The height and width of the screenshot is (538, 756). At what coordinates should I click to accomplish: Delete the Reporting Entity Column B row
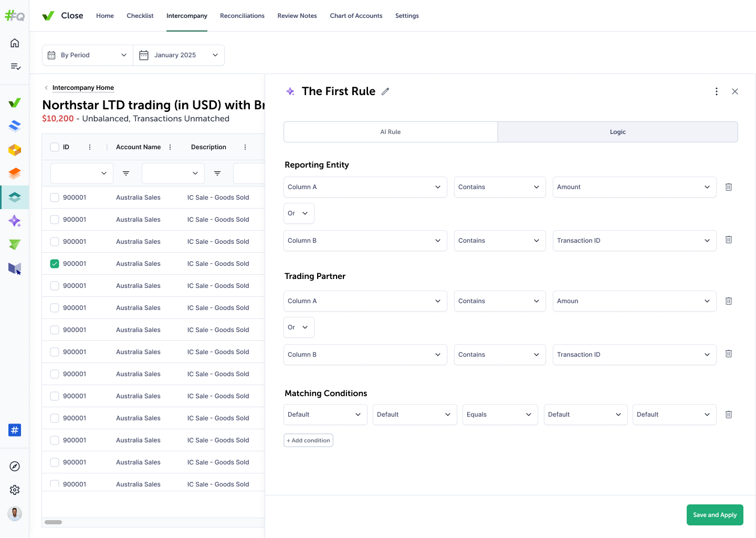point(729,240)
